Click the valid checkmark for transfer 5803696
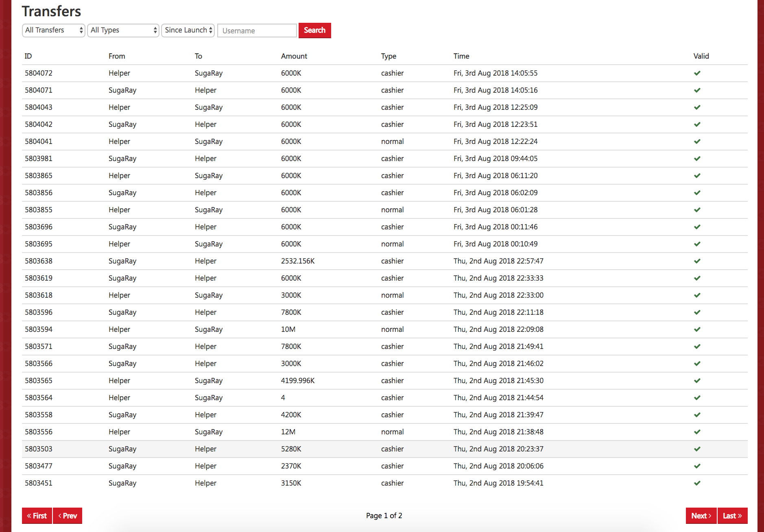This screenshot has height=532, width=764. pos(697,227)
